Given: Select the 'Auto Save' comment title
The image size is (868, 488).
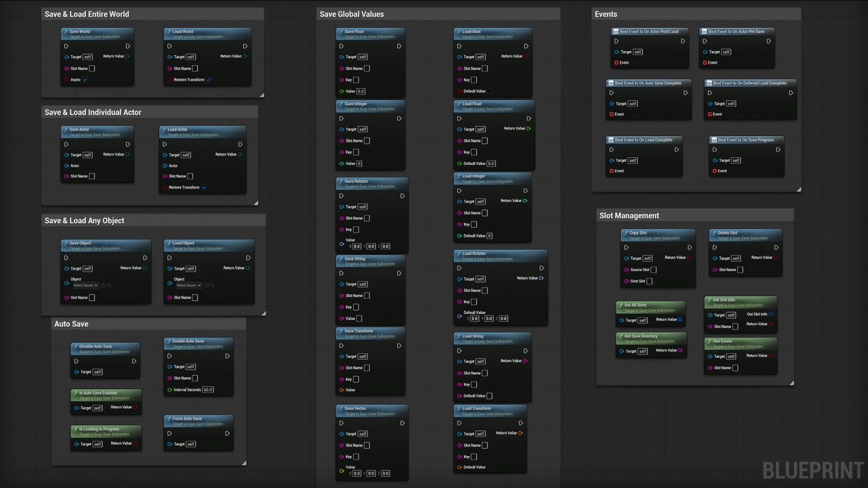Looking at the screenshot, I should pos(71,324).
